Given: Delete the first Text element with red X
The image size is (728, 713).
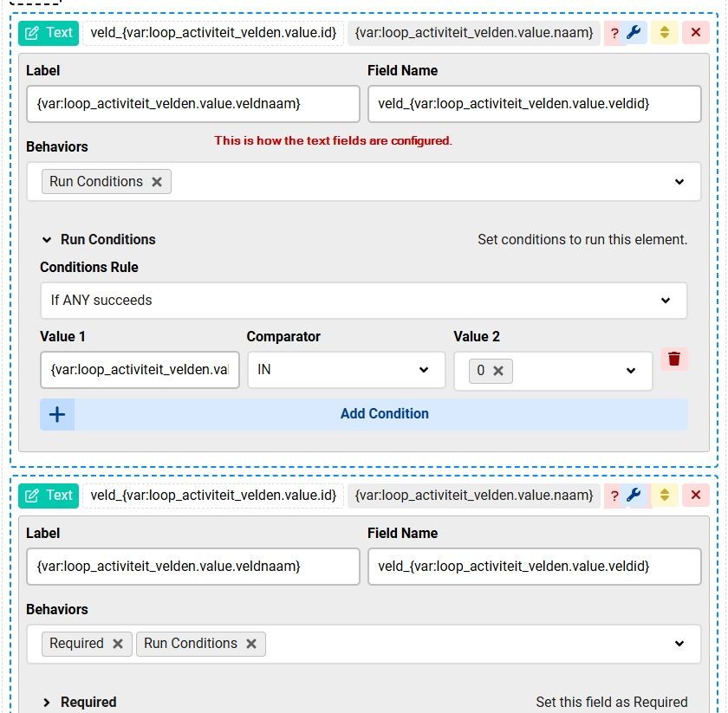Looking at the screenshot, I should pyautogui.click(x=695, y=33).
